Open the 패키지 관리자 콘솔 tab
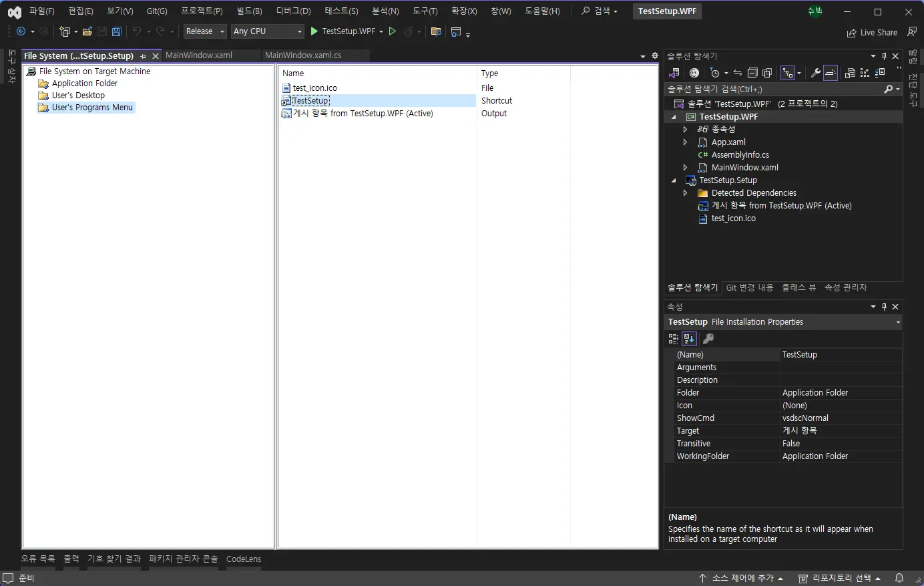This screenshot has width=924, height=586. point(184,559)
